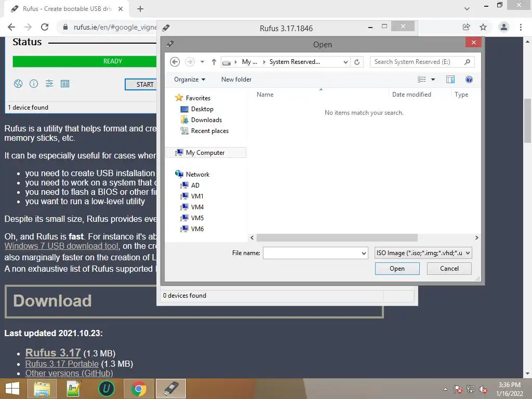Viewport: 532px width, 399px height.
Task: Open network computer VM5
Action: point(197,218)
